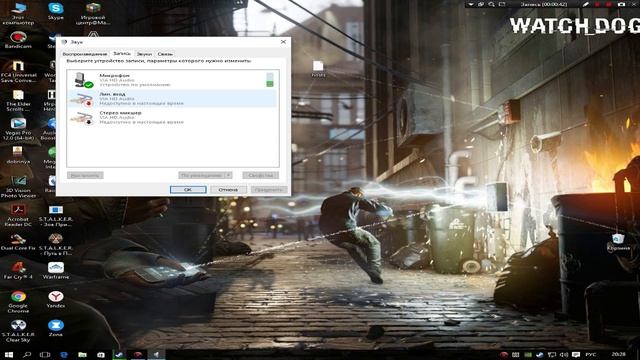Click the taskbar volume speaker icon
Viewport: 640px width, 360px height.
(564, 355)
